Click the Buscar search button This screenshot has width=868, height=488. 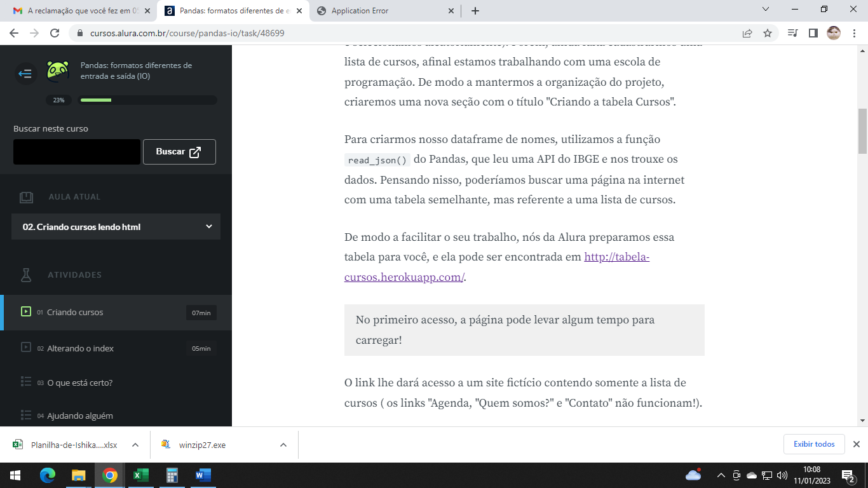179,152
